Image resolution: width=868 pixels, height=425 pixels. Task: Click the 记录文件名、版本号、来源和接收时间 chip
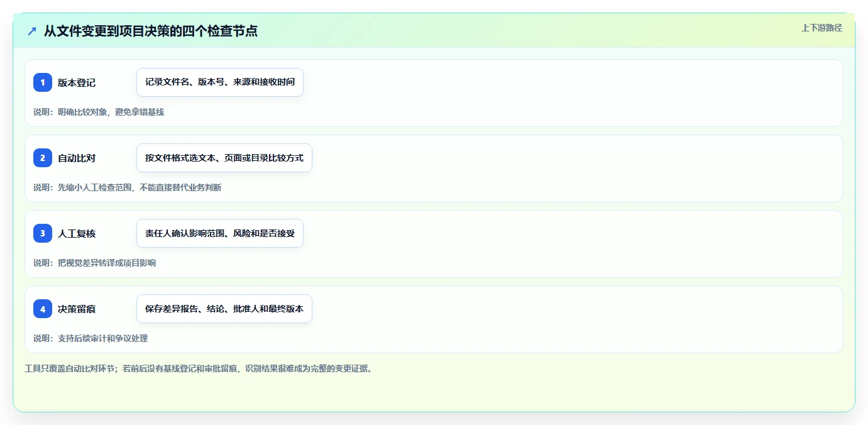220,82
